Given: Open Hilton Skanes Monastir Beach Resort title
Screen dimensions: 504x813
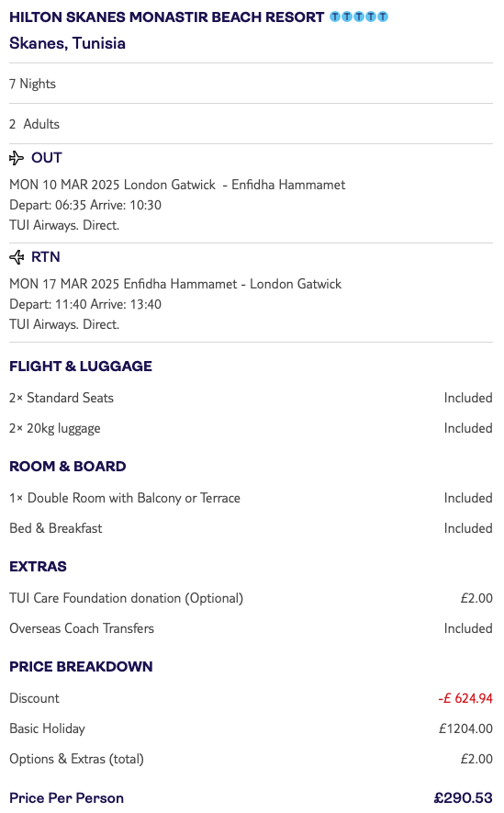Looking at the screenshot, I should click(167, 17).
